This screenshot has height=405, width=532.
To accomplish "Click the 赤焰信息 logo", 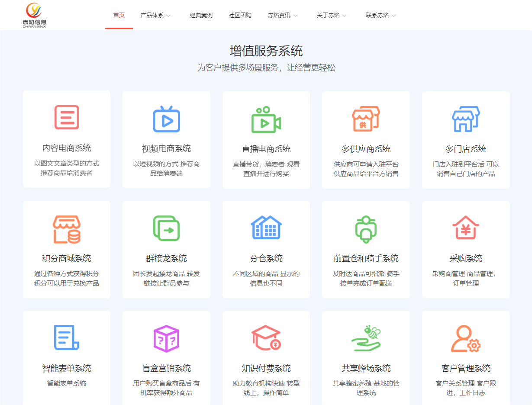I will tap(35, 15).
